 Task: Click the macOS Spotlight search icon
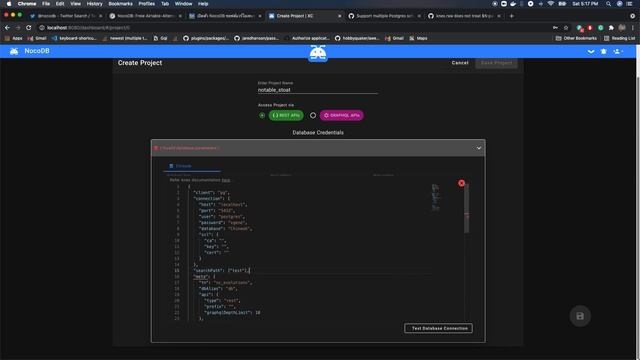coord(608,4)
